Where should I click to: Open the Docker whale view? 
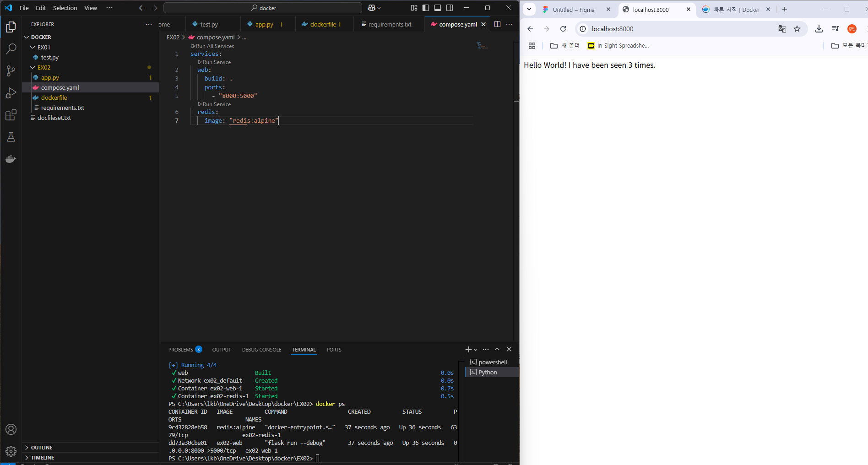(11, 159)
